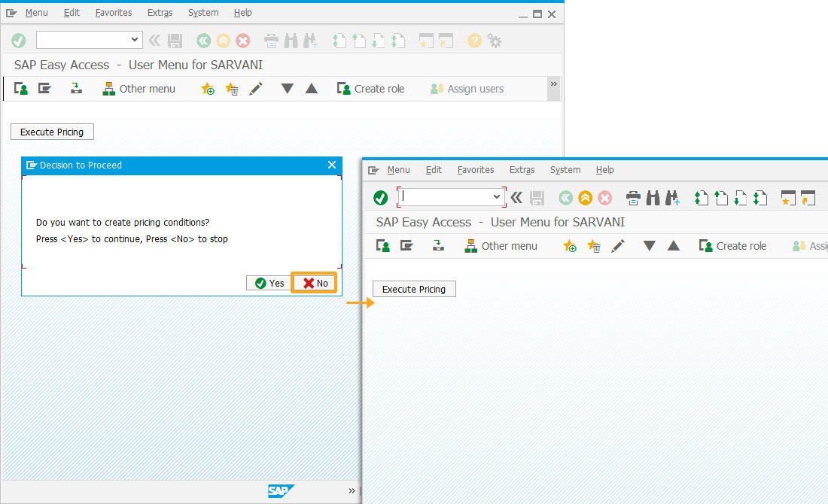
Task: Click Change Favorites pencil in right window
Action: click(618, 246)
